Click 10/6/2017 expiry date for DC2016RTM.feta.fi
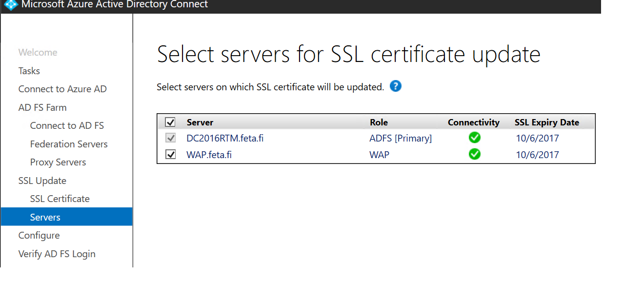Viewport: 644px width, 284px height. point(537,138)
